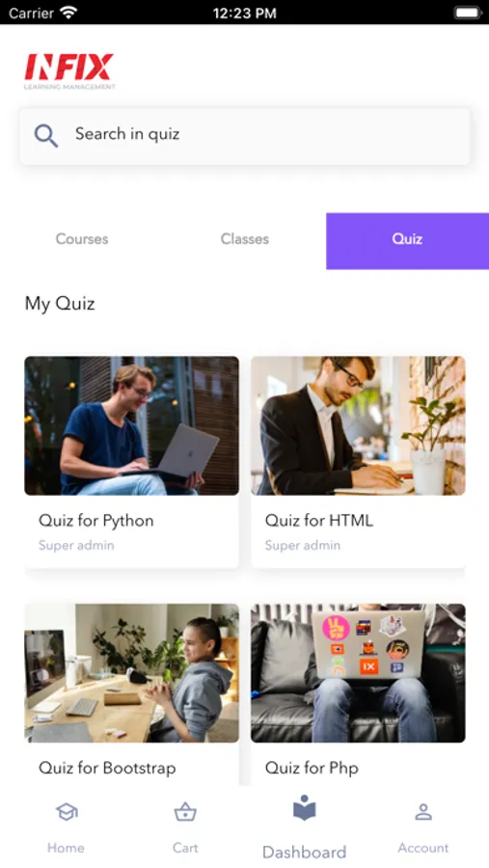
Task: Click the Quiz for HTML title
Action: tap(319, 521)
